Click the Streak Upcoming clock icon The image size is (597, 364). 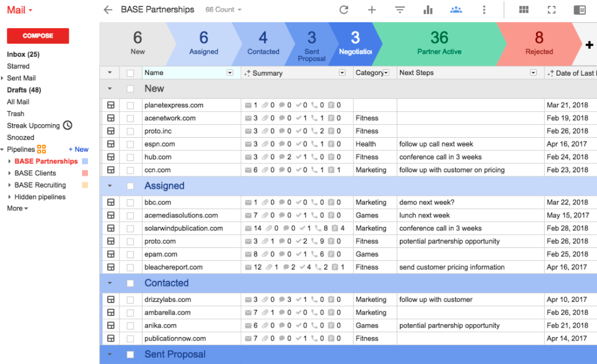[x=67, y=125]
